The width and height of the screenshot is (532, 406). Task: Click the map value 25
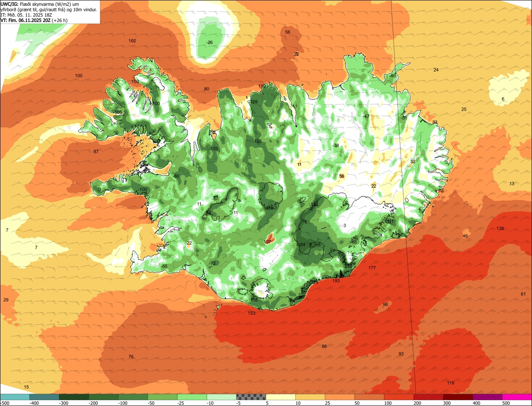tap(464, 109)
